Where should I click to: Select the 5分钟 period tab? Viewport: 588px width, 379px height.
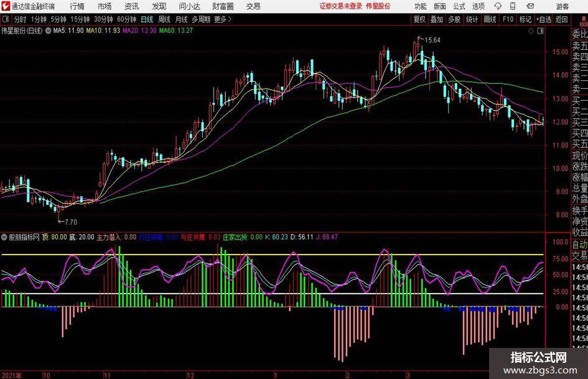coord(58,19)
